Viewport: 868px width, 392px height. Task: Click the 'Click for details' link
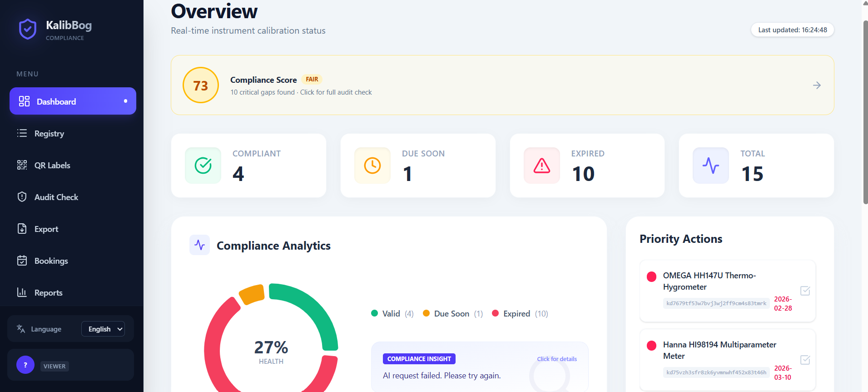pyautogui.click(x=557, y=359)
